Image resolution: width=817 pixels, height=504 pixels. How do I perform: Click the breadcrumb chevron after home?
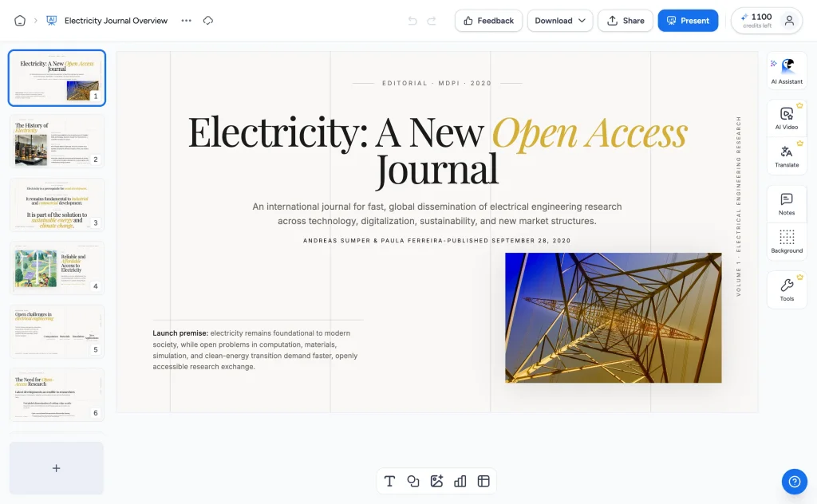click(x=35, y=21)
